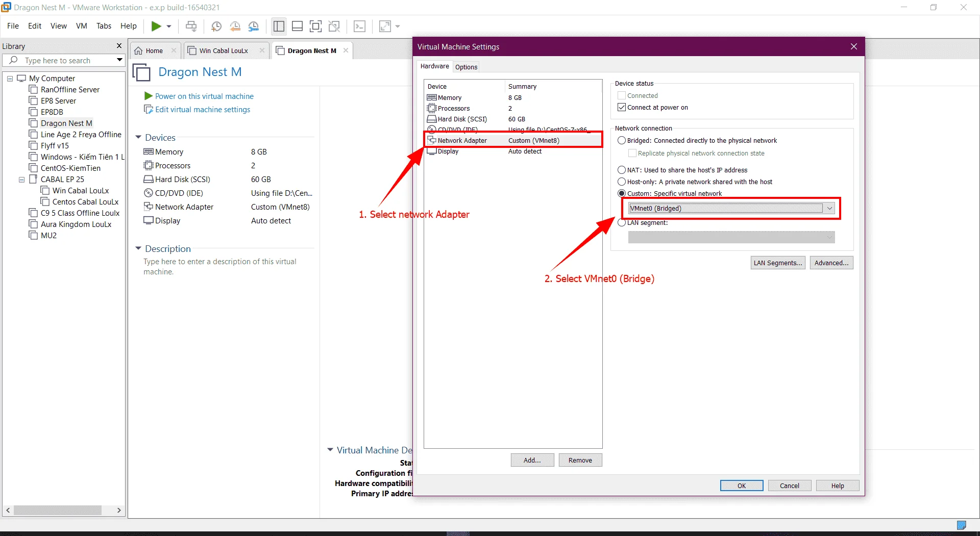
Task: Click the Revert to snapshot toolbar icon
Action: pyautogui.click(x=235, y=26)
